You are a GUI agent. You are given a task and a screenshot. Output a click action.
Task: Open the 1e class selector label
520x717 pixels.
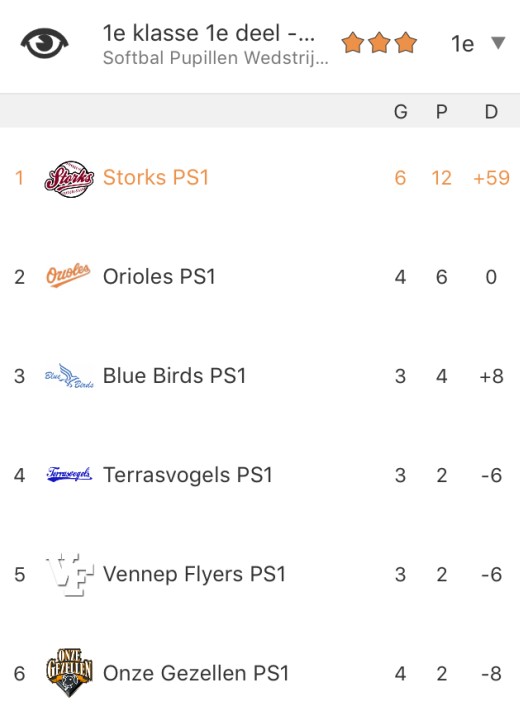click(462, 44)
